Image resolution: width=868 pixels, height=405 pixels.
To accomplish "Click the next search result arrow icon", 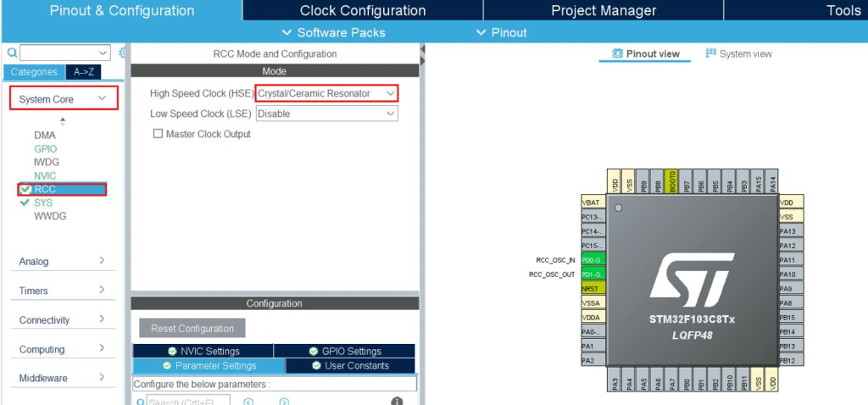I will click(284, 402).
